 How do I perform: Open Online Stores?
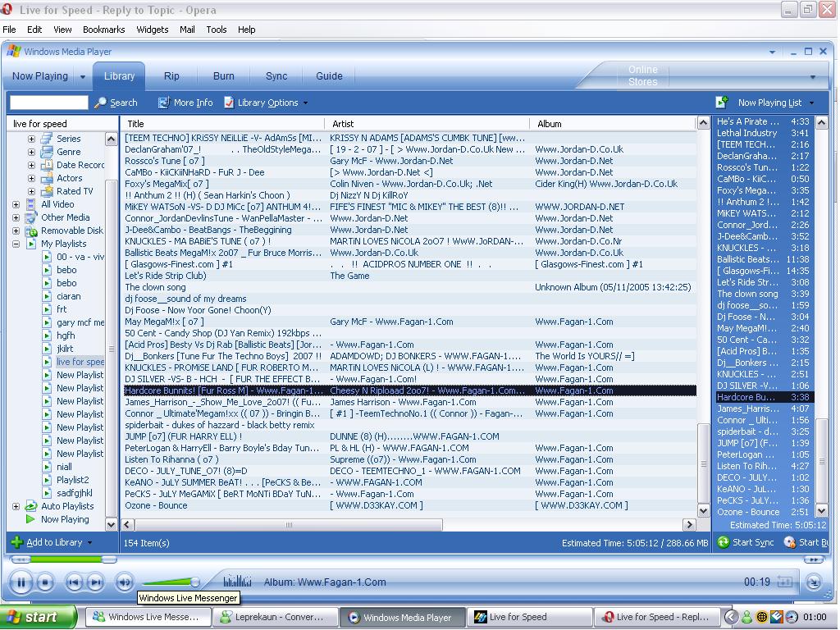pos(642,75)
